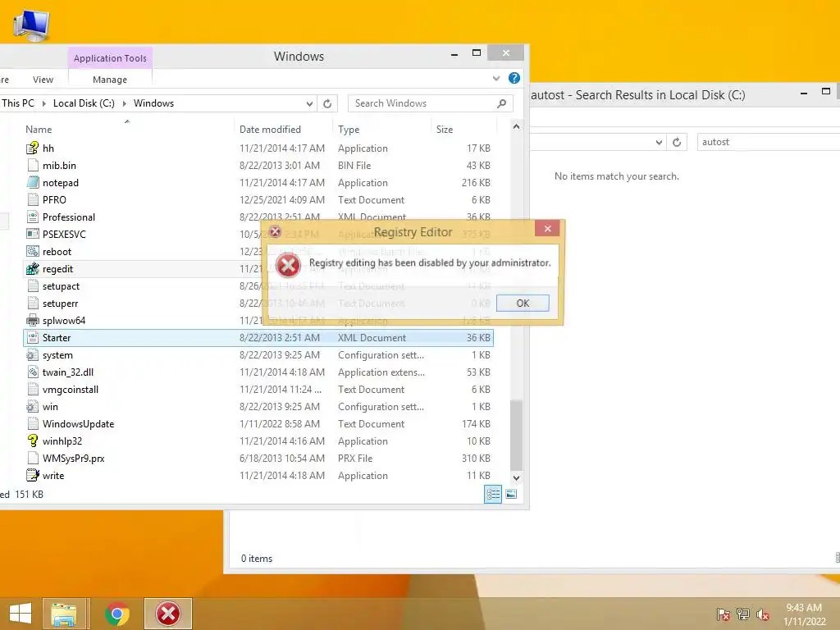Select the setupact file icon
This screenshot has height=630, width=840.
33,286
